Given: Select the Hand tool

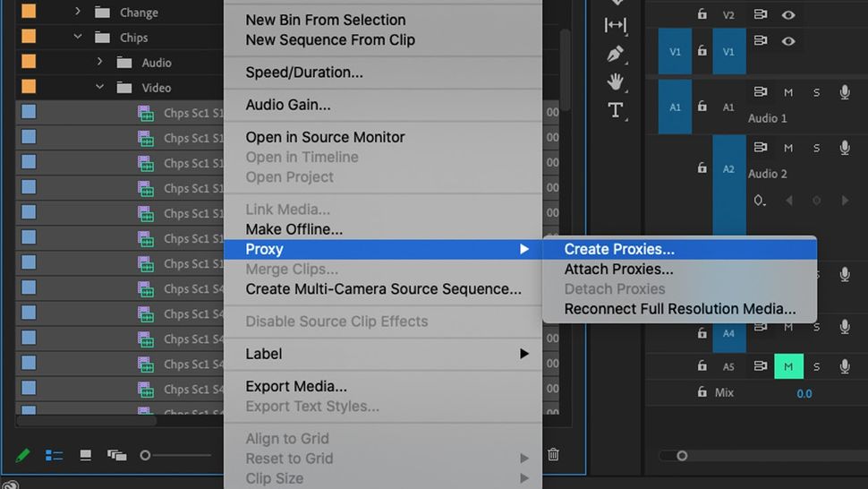Looking at the screenshot, I should 615,81.
